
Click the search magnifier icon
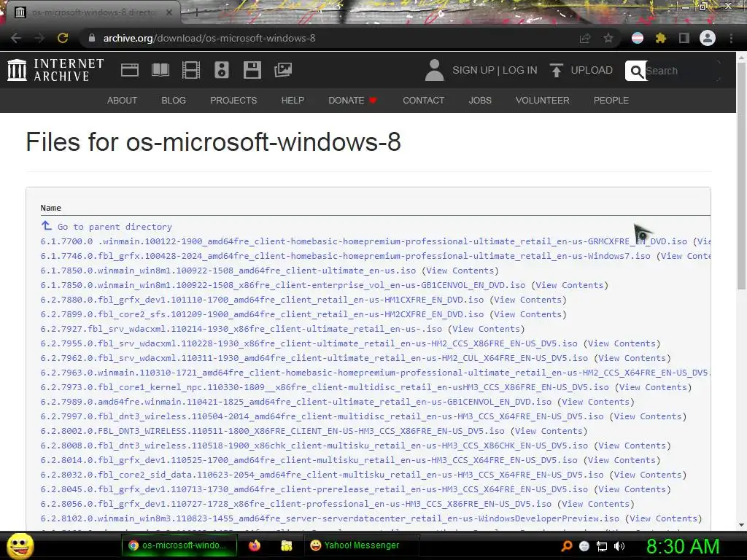(x=636, y=71)
